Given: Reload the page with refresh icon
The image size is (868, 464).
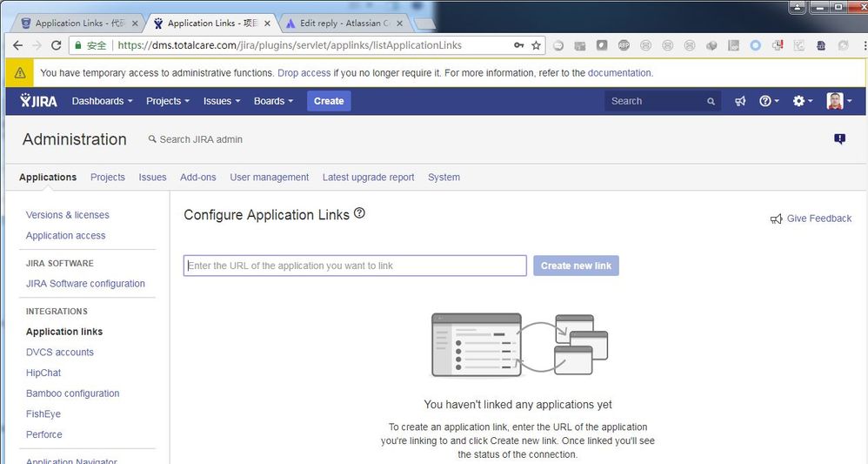Looking at the screenshot, I should [x=56, y=45].
